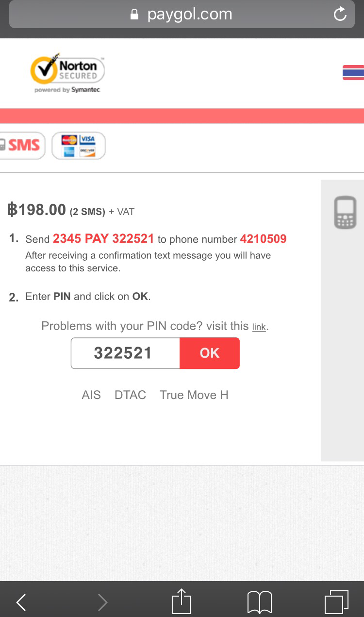Tap the True Move H carrier label

pos(194,395)
